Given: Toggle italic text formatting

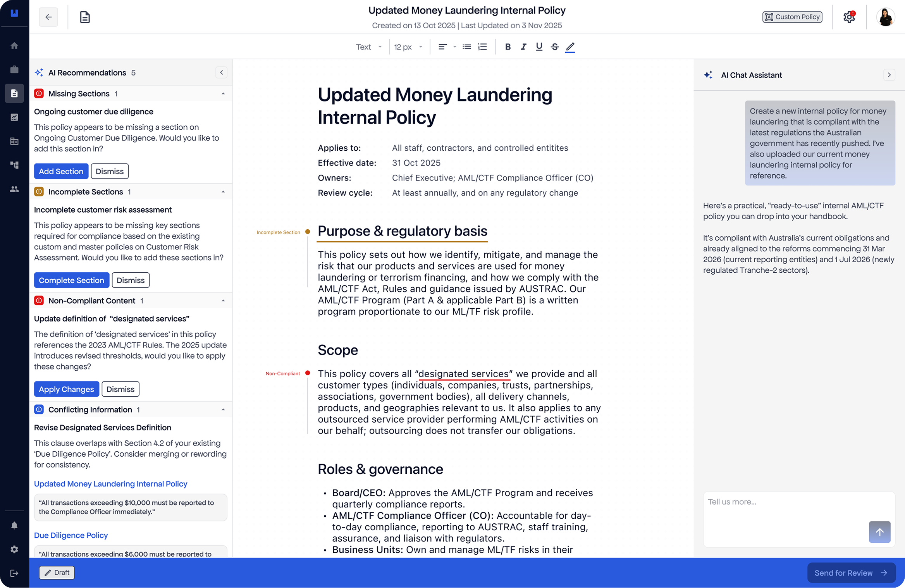Looking at the screenshot, I should tap(523, 47).
